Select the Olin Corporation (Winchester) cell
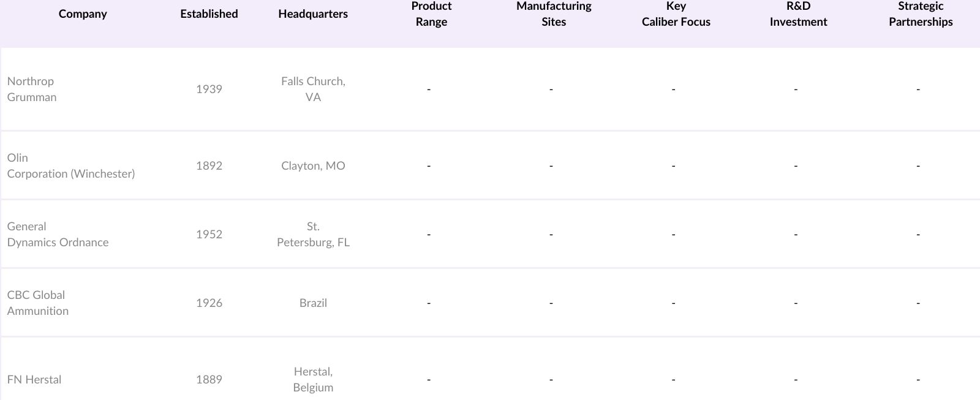The image size is (980, 400). pos(71,166)
